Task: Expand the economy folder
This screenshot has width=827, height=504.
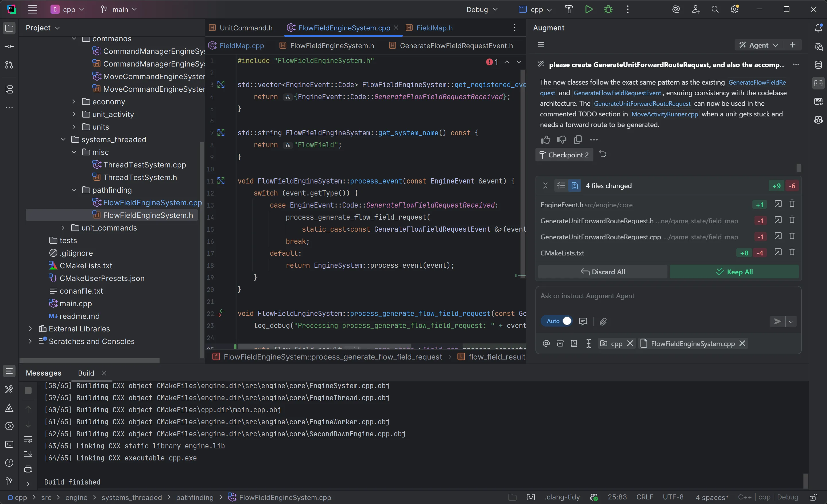Action: 74,101
